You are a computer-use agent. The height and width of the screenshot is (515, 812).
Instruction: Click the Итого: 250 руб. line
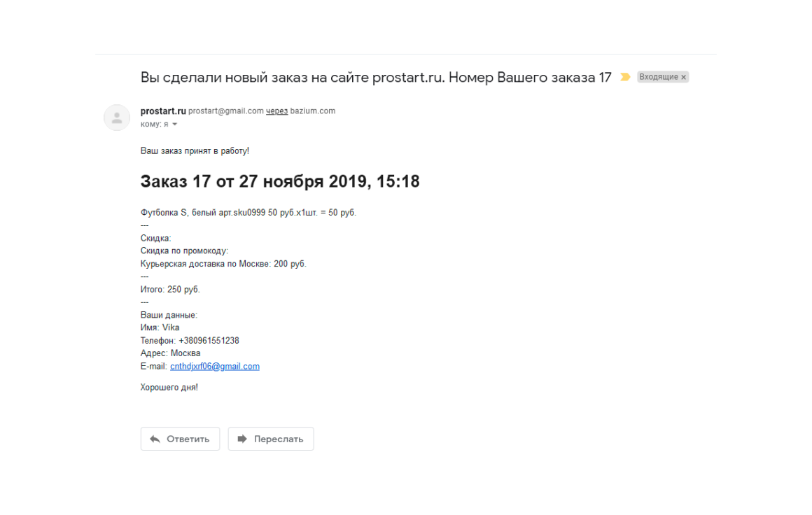point(170,289)
